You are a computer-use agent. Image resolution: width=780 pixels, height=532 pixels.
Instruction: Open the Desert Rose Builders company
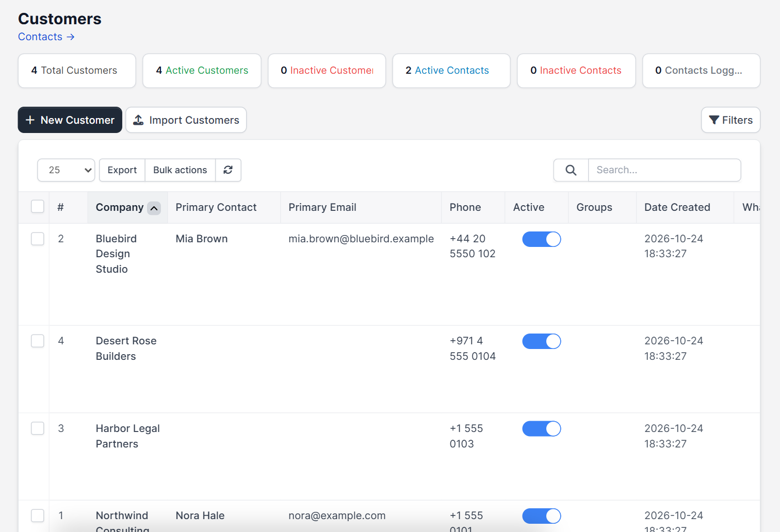point(126,348)
